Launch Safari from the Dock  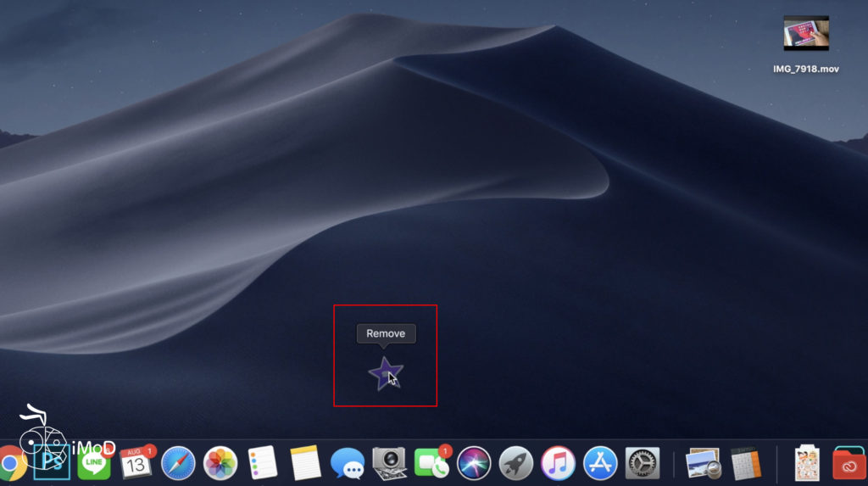(178, 463)
